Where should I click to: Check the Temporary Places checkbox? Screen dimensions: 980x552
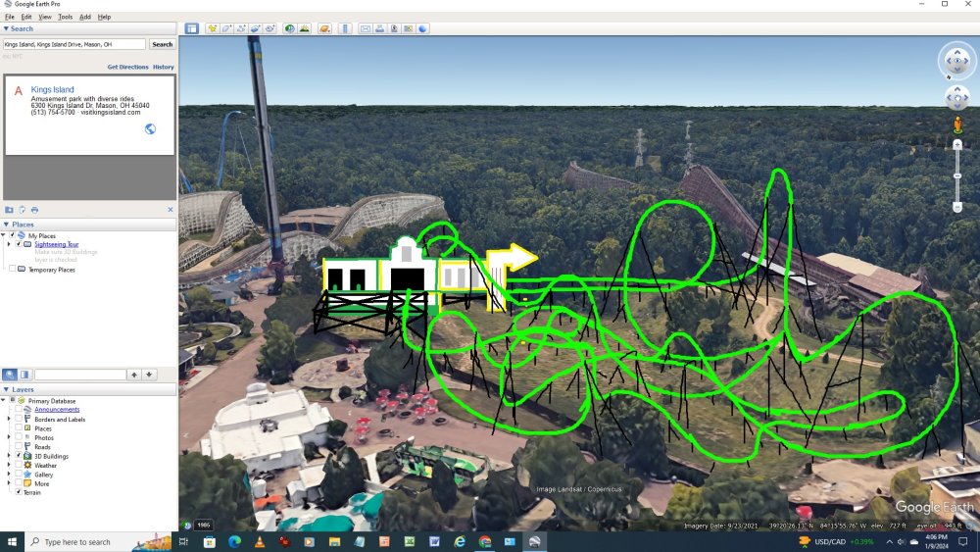pos(12,270)
